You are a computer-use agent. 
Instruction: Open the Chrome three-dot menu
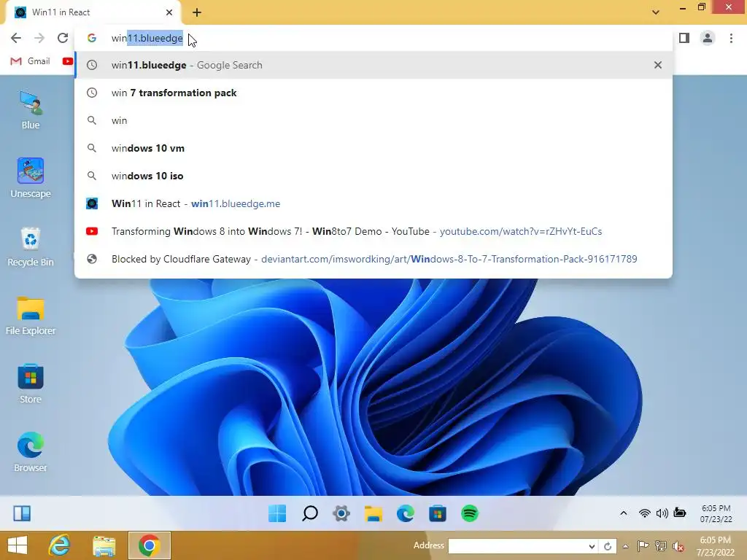click(731, 38)
